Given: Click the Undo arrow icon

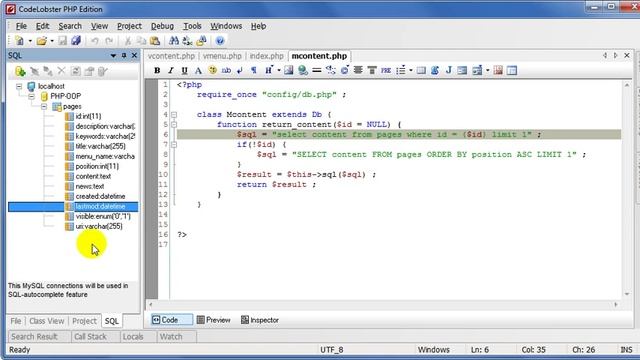Looking at the screenshot, I should click(95, 40).
